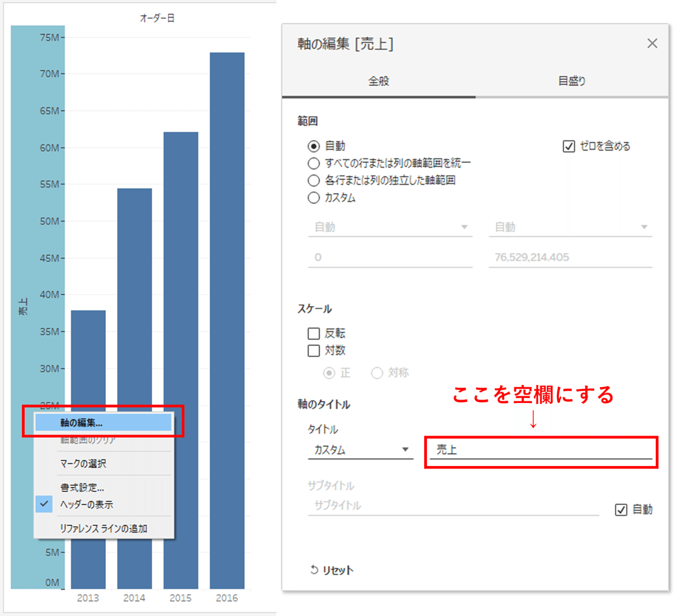Switch to the 目盛り tab
The image size is (676, 616).
coord(571,81)
